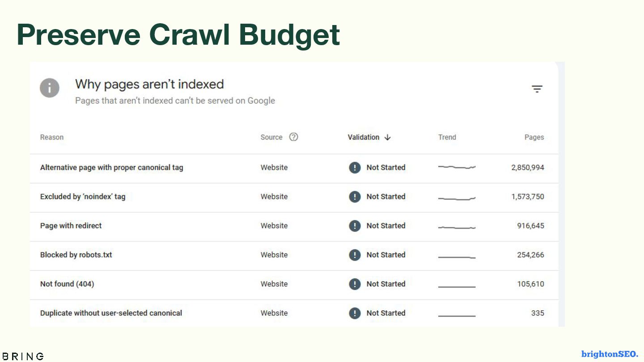The width and height of the screenshot is (644, 362).
Task: Click the Reason column header
Action: coord(52,137)
